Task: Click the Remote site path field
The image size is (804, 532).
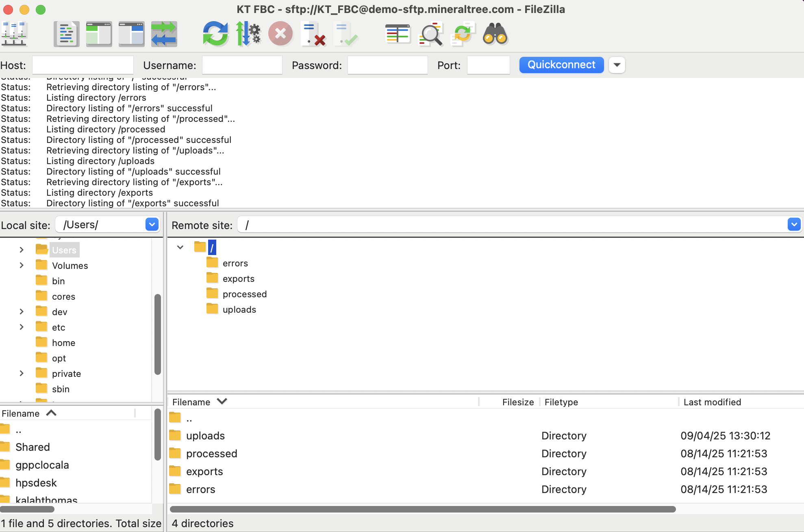Action: tap(513, 225)
